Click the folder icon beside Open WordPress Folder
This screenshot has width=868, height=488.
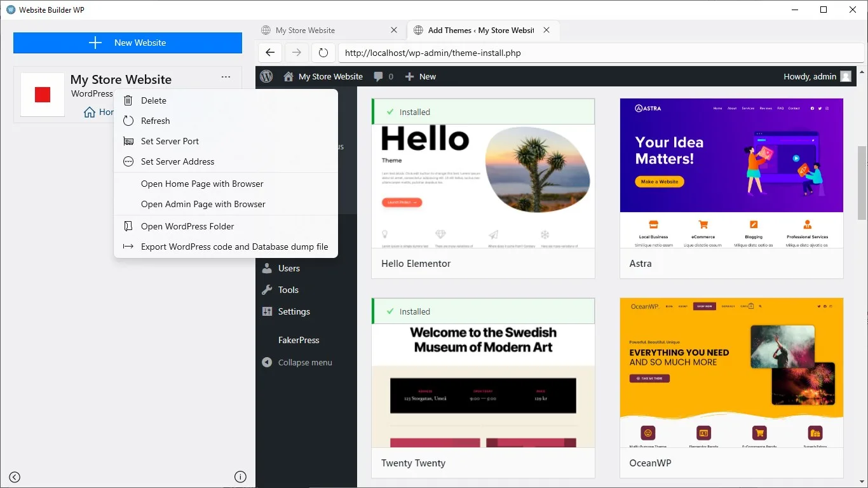click(x=128, y=226)
